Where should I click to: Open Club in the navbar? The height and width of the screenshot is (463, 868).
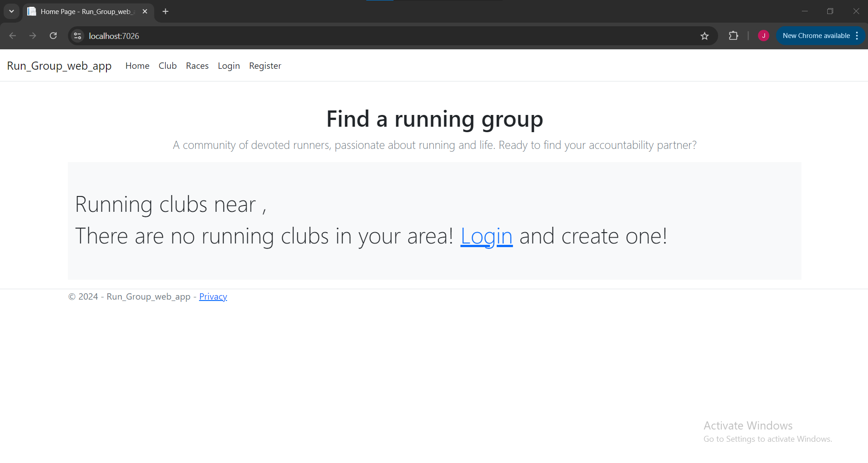click(168, 66)
